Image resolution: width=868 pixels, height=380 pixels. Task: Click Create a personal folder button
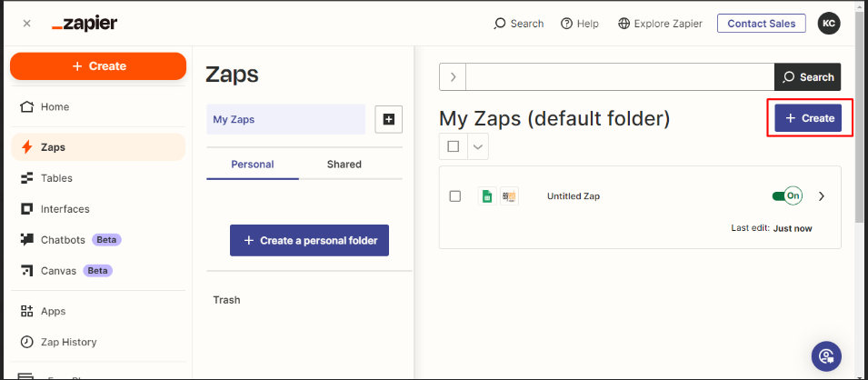click(309, 241)
